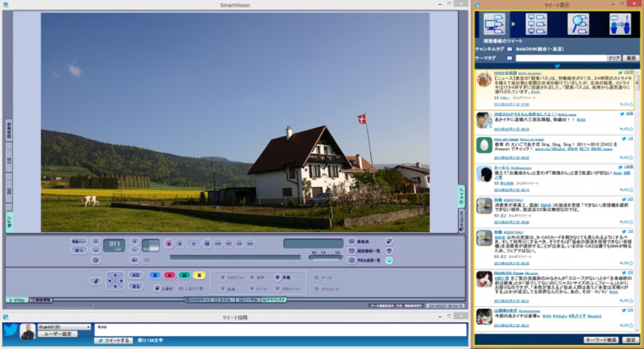This screenshot has height=349, width=644.
Task: Increase channel with the plus button
Action: (135, 242)
